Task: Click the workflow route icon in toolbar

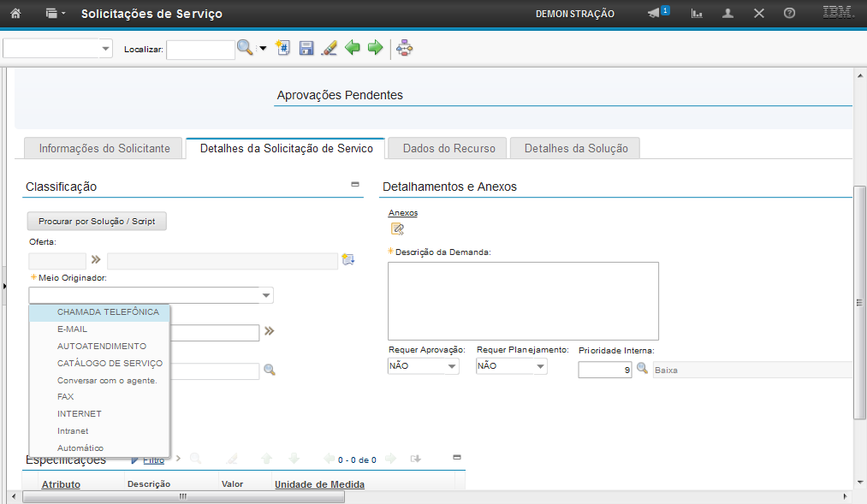Action: tap(405, 49)
